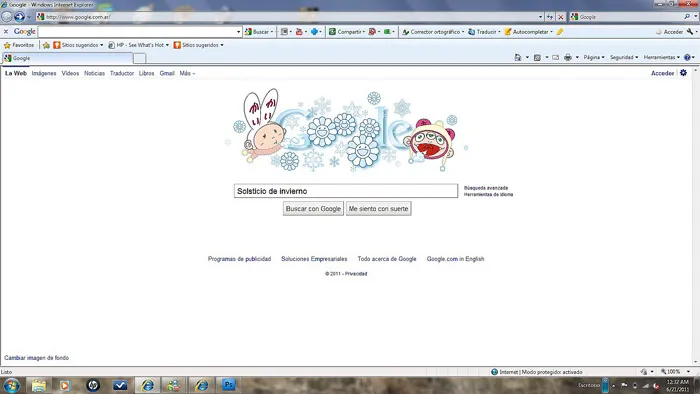The width and height of the screenshot is (700, 394).
Task: Open the Google page settings gear icon
Action: point(683,73)
